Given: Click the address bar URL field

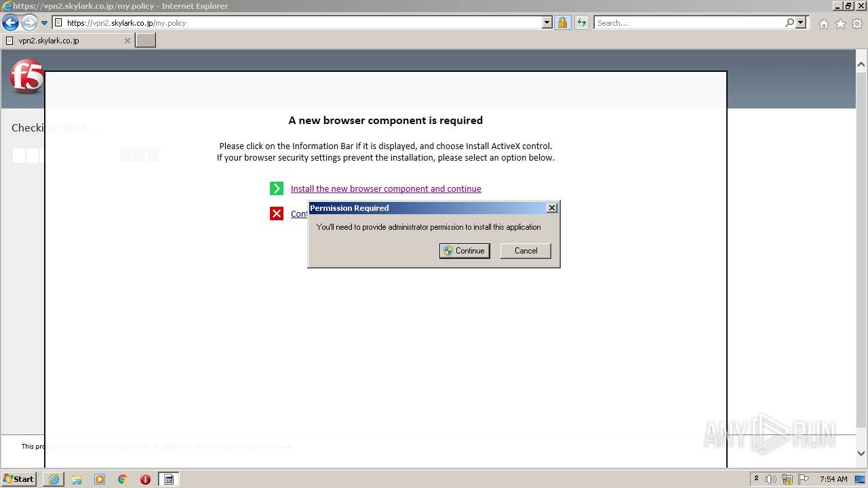Looking at the screenshot, I should click(x=298, y=23).
